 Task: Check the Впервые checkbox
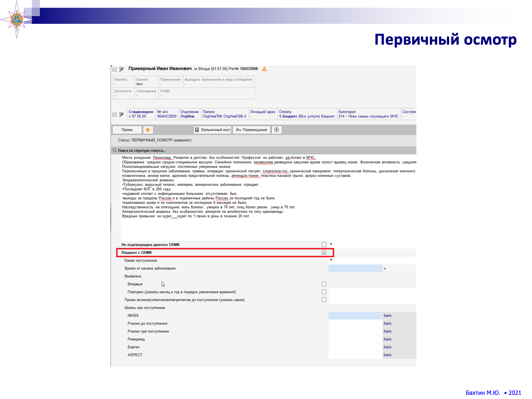(324, 284)
